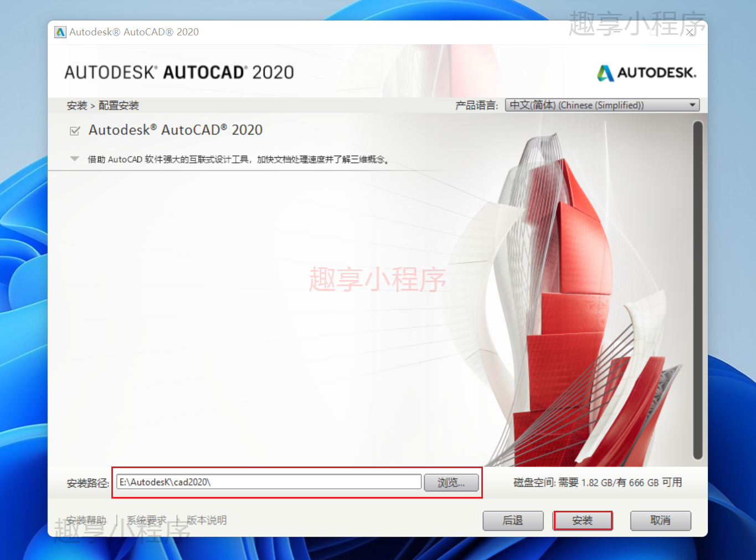Click the 后退 back button

(x=513, y=521)
